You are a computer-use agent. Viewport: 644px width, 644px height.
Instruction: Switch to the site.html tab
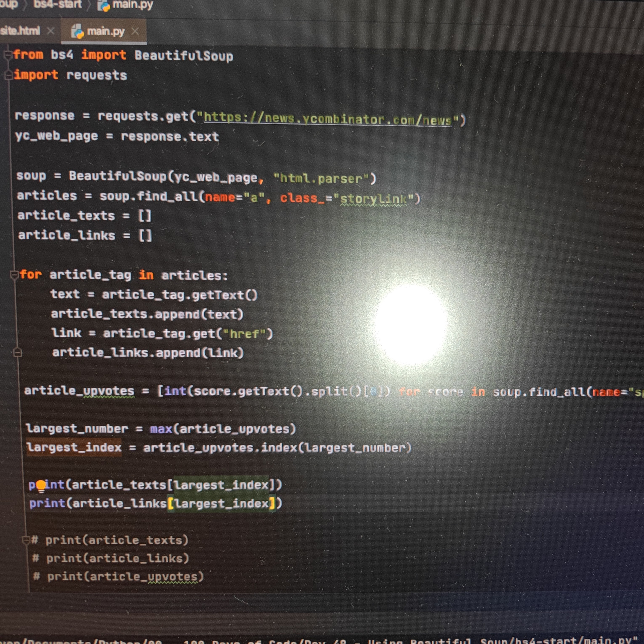[x=20, y=31]
